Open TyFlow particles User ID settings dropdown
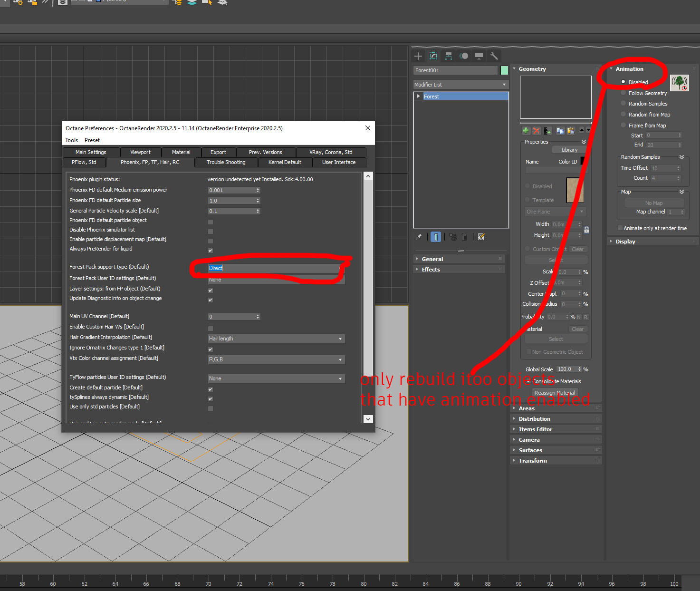This screenshot has width=700, height=591. click(277, 378)
